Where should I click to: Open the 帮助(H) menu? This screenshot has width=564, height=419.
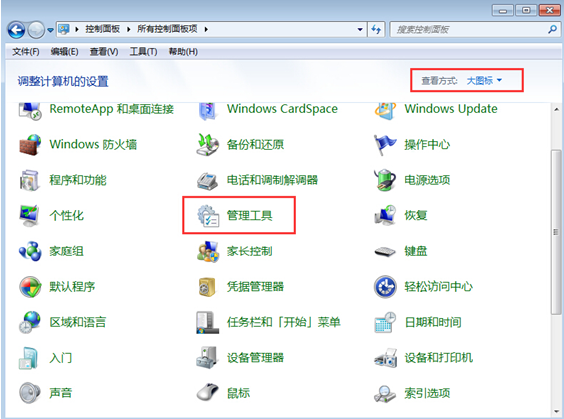tap(183, 52)
